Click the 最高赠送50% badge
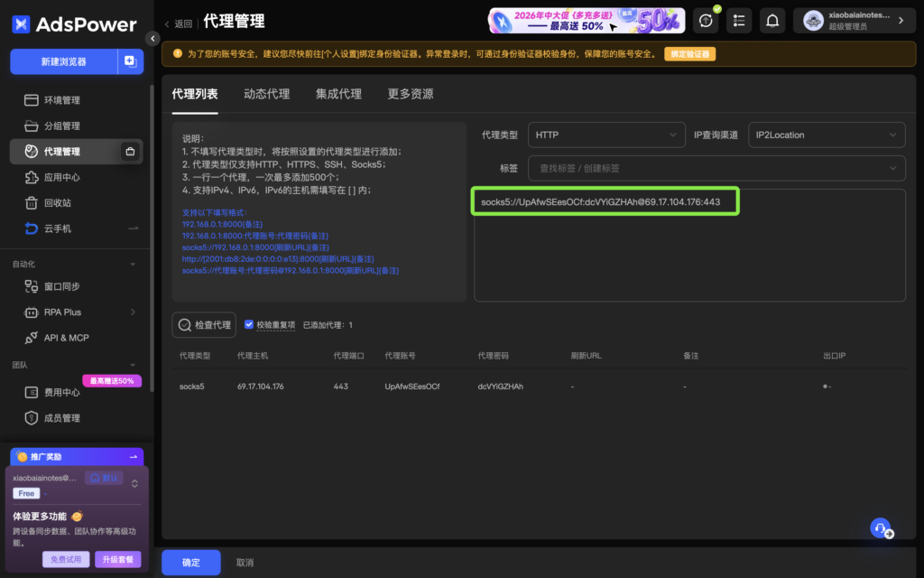 pyautogui.click(x=112, y=381)
